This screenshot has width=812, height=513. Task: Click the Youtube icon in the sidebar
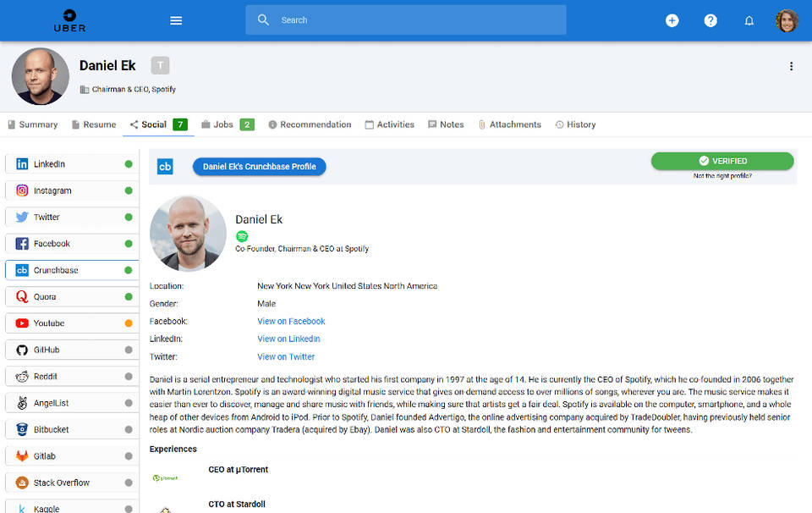[x=21, y=323]
